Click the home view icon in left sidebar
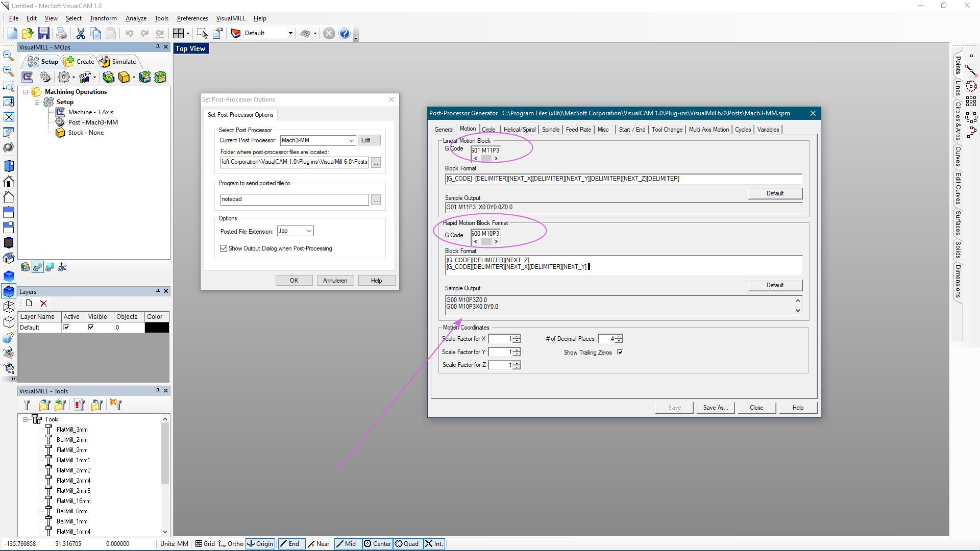 8,182
